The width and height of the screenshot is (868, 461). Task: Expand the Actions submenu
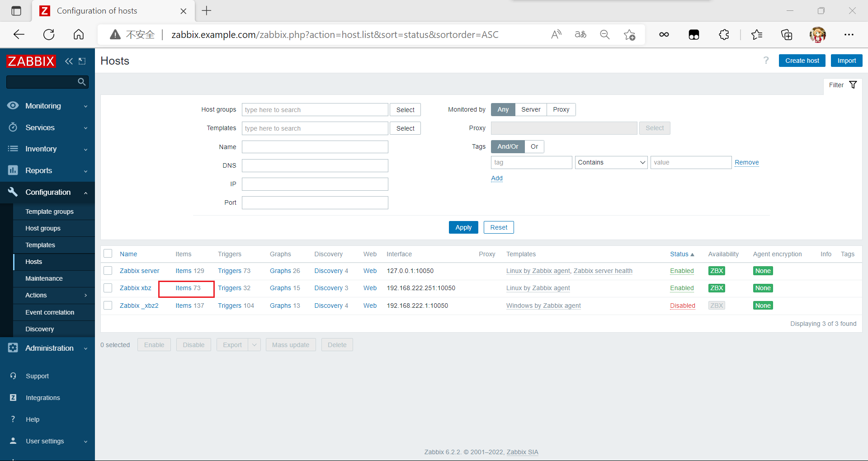tap(85, 295)
